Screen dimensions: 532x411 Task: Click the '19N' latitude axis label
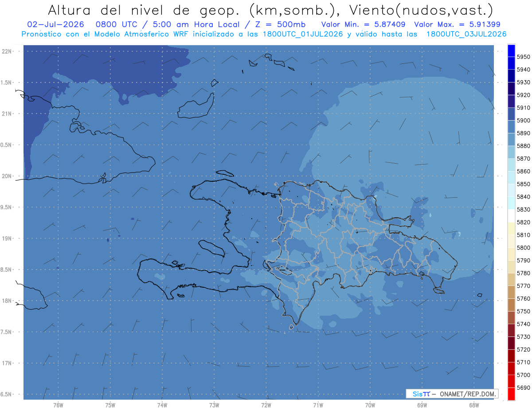click(x=7, y=238)
